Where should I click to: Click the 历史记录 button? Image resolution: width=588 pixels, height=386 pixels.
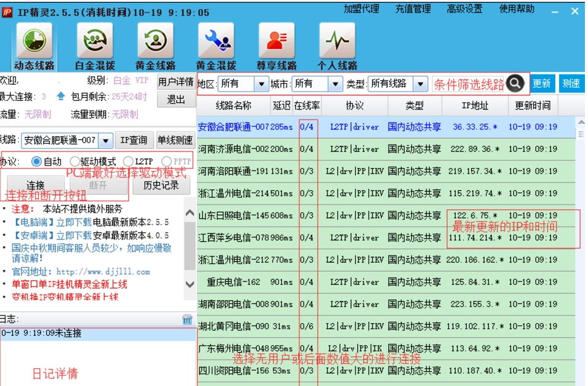pos(161,185)
